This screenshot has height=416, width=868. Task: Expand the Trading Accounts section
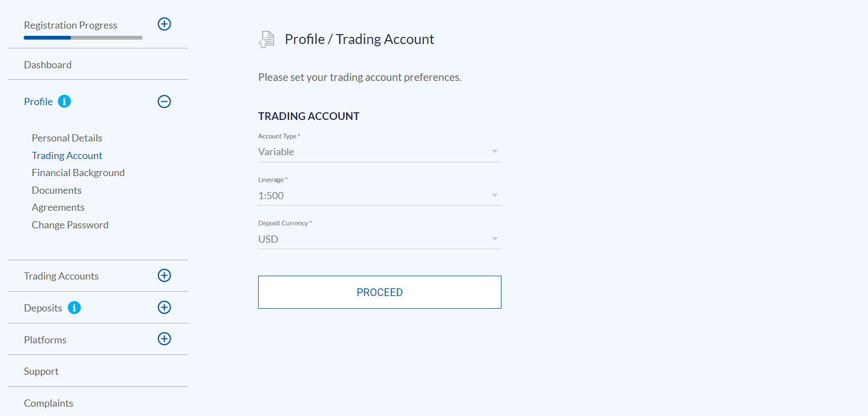click(x=164, y=276)
